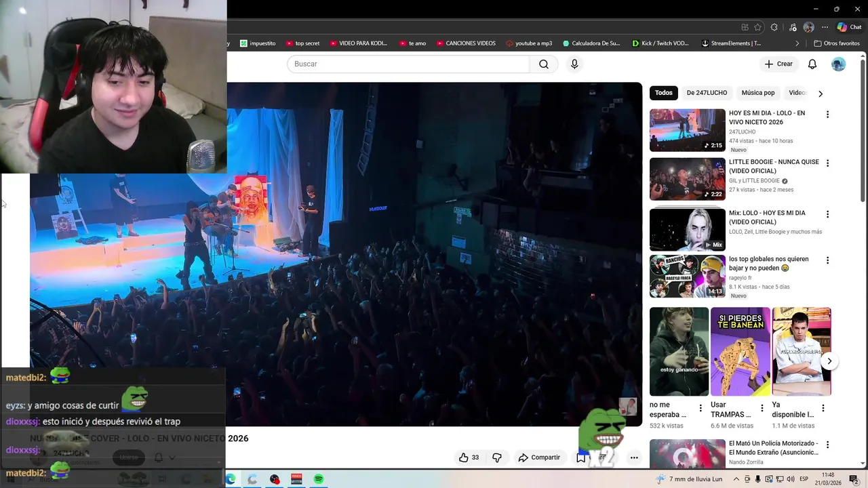Start voice search with microphone icon
This screenshot has width=868, height=488.
(x=574, y=64)
